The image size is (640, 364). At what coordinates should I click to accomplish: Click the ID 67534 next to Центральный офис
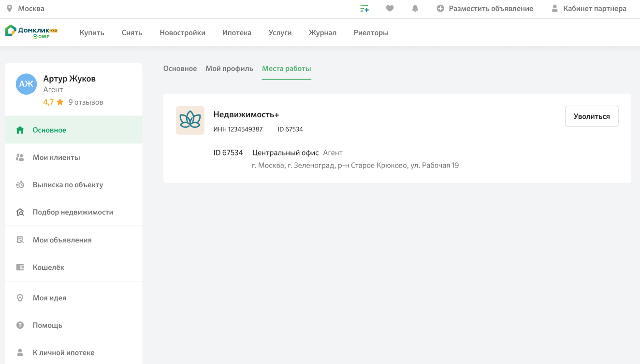coord(228,153)
